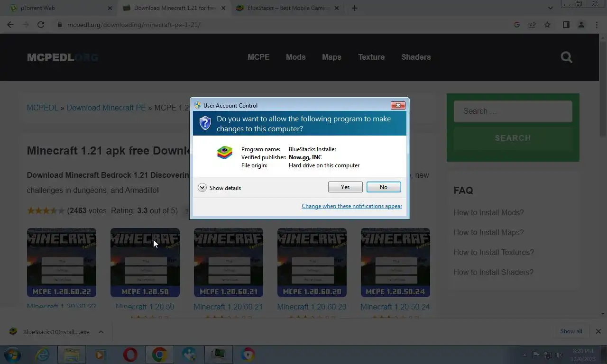Close the User Account Control dialog
Screen dimensions: 607x364
(397, 105)
